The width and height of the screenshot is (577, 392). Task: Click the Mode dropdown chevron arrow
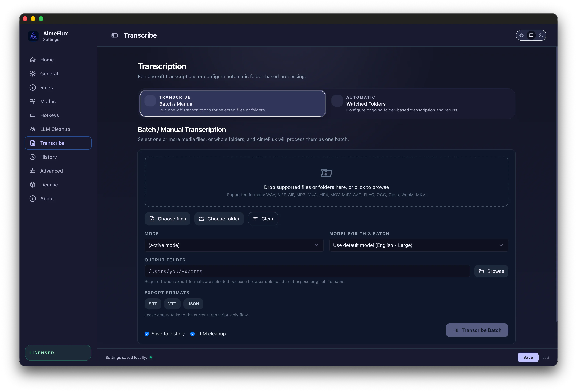[316, 245]
